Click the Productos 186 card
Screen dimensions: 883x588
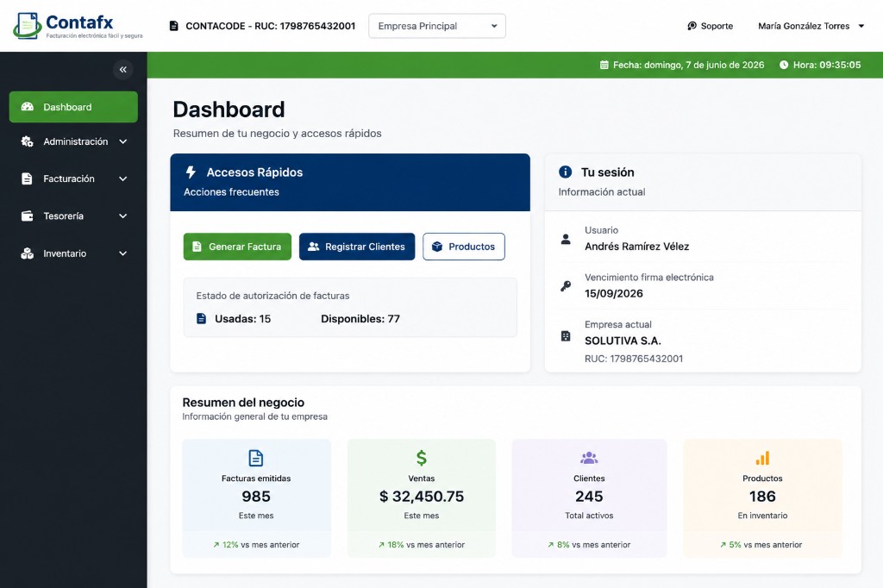pos(762,497)
